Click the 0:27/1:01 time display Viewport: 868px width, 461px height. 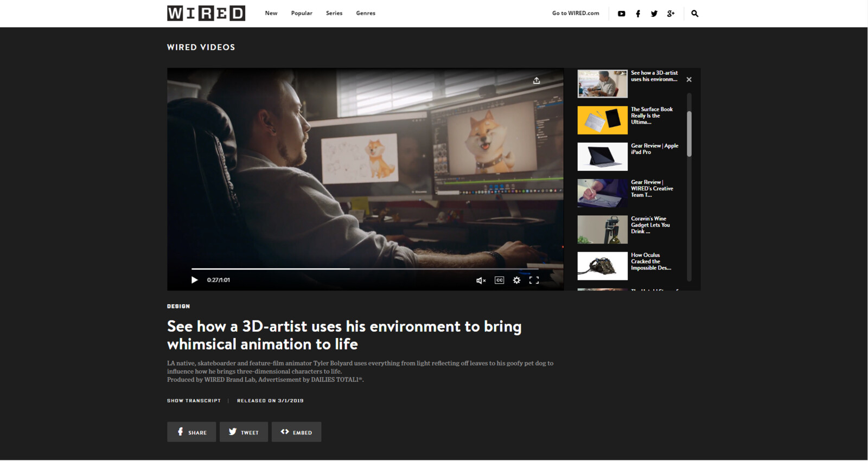point(219,280)
